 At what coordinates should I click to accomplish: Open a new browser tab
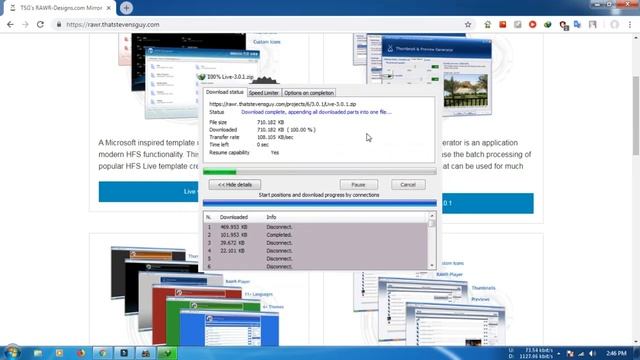[x=126, y=8]
